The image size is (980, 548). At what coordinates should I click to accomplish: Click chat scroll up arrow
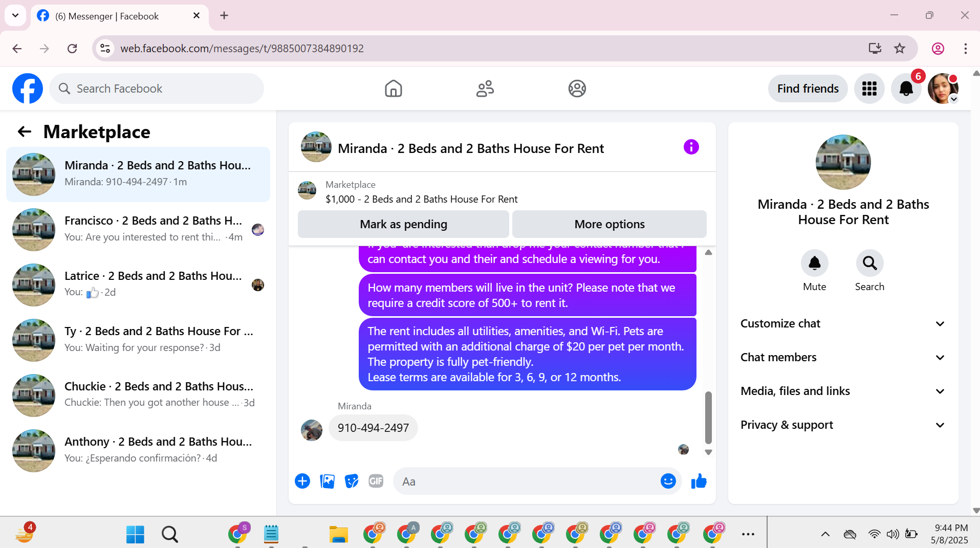pos(708,252)
